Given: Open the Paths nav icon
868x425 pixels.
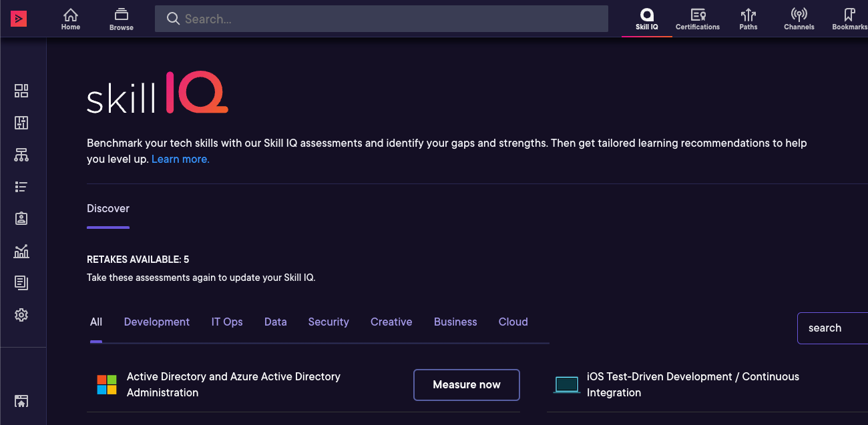Looking at the screenshot, I should (x=748, y=19).
